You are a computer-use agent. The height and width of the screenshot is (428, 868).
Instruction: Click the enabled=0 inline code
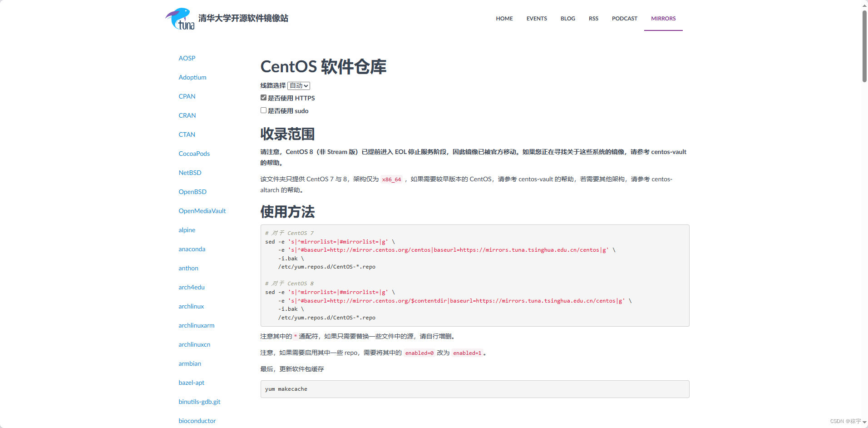[x=419, y=353]
